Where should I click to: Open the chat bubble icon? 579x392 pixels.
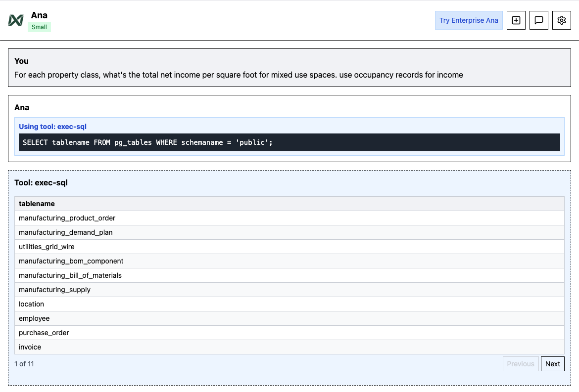point(539,20)
